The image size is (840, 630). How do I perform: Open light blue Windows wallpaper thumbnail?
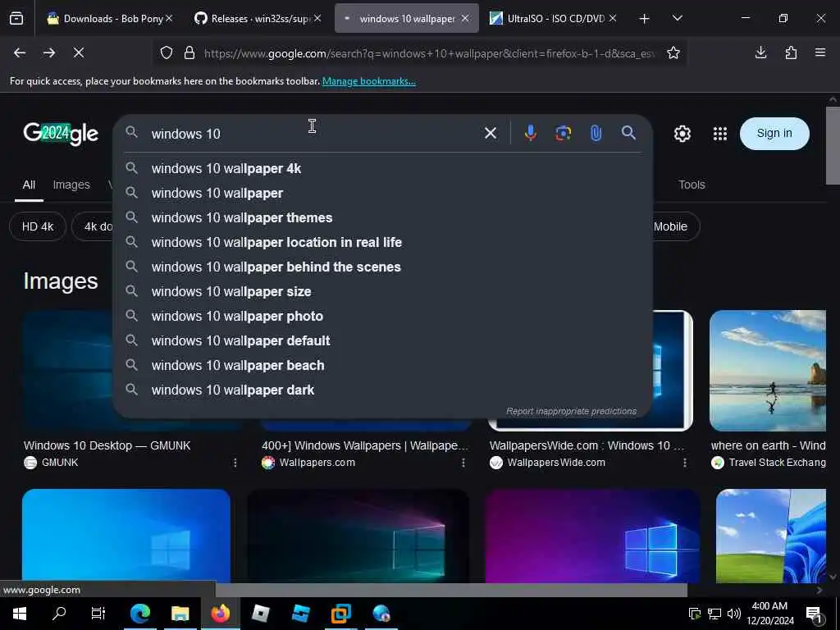click(x=126, y=536)
